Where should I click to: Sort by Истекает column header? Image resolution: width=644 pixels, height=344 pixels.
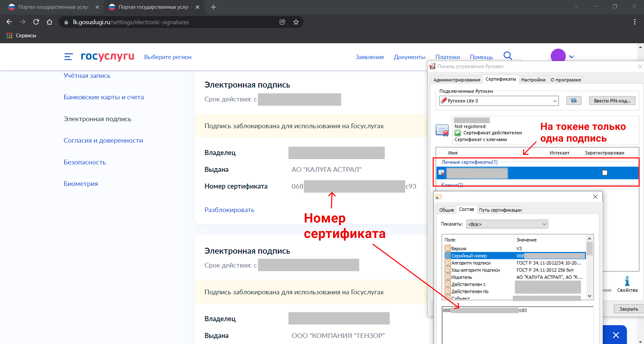559,153
